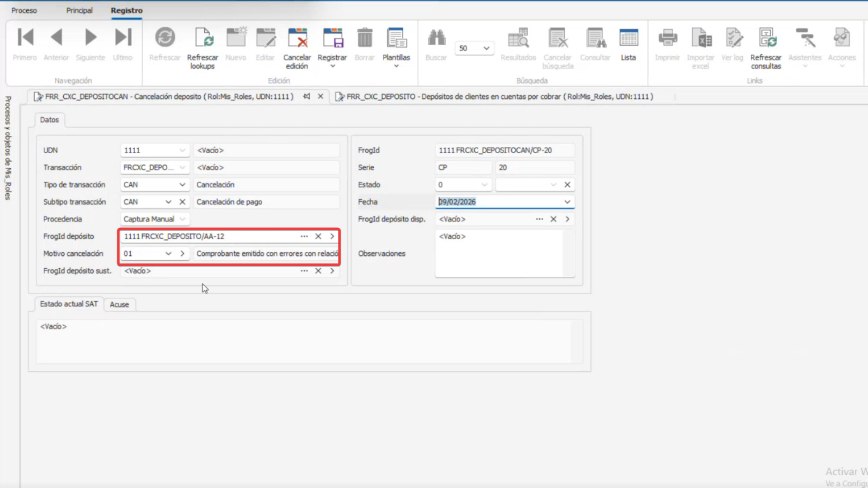Image resolution: width=868 pixels, height=488 pixels.
Task: Pin the Cancelación deposito tab
Action: click(307, 96)
